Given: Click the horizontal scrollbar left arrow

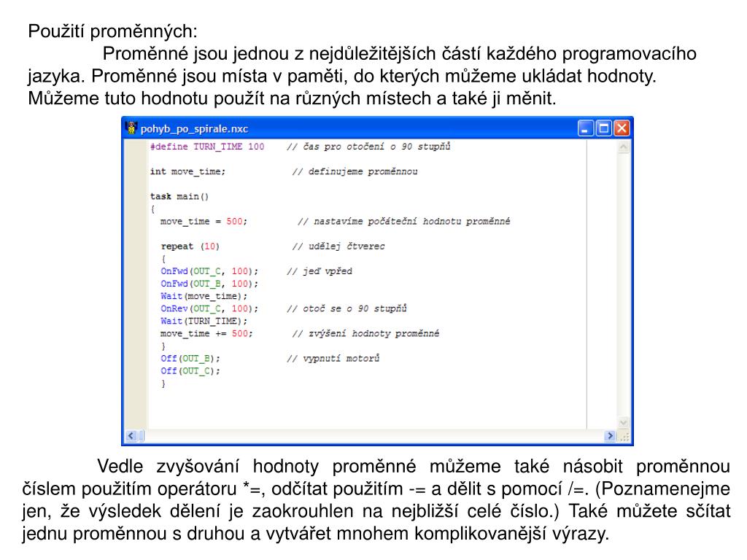Looking at the screenshot, I should pos(131,436).
